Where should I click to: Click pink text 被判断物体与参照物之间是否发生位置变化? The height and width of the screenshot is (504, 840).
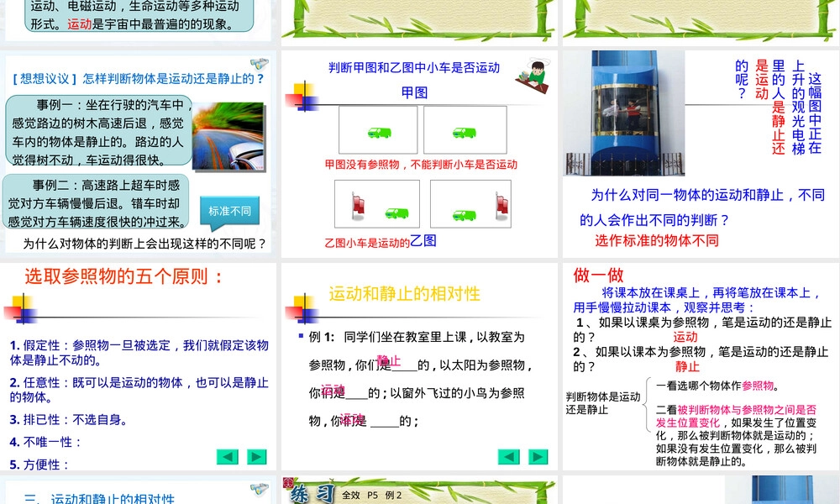pyautogui.click(x=736, y=416)
